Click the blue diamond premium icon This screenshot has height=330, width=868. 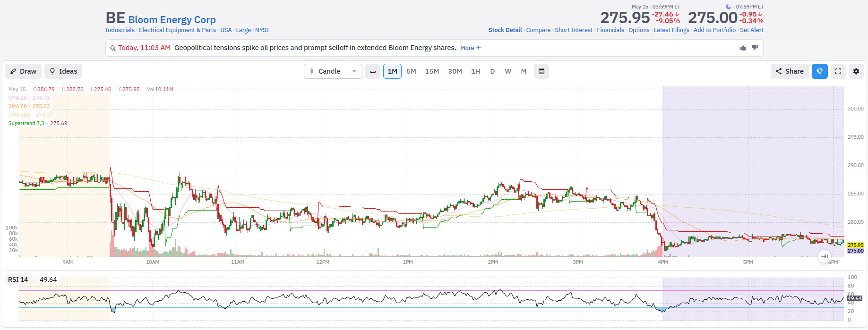(x=820, y=71)
